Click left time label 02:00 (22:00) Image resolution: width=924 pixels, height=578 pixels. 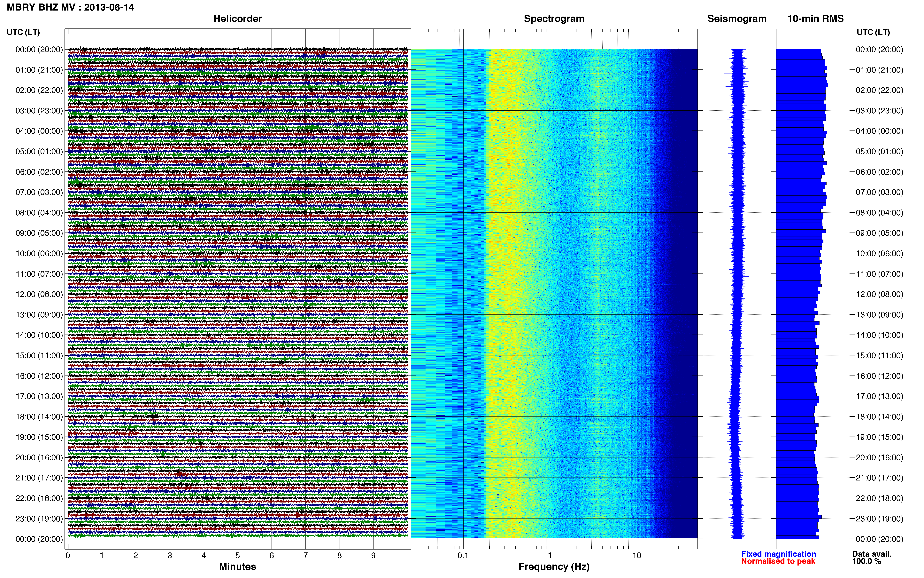[39, 90]
